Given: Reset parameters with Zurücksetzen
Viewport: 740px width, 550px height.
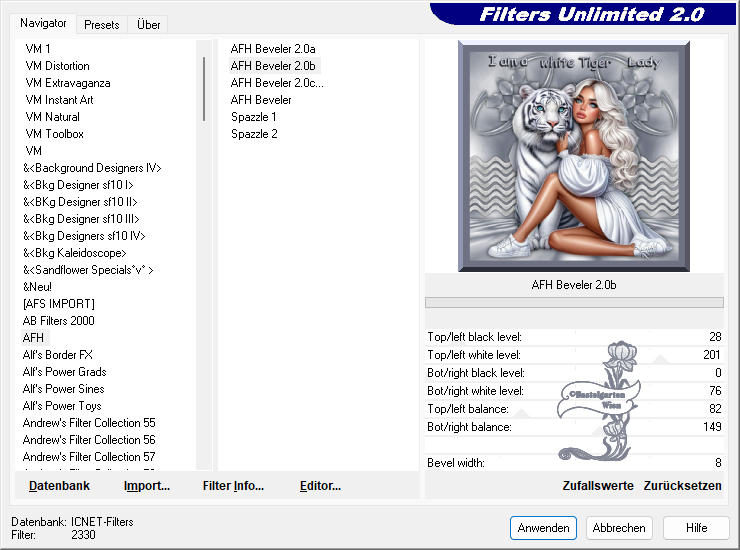Looking at the screenshot, I should pos(682,486).
